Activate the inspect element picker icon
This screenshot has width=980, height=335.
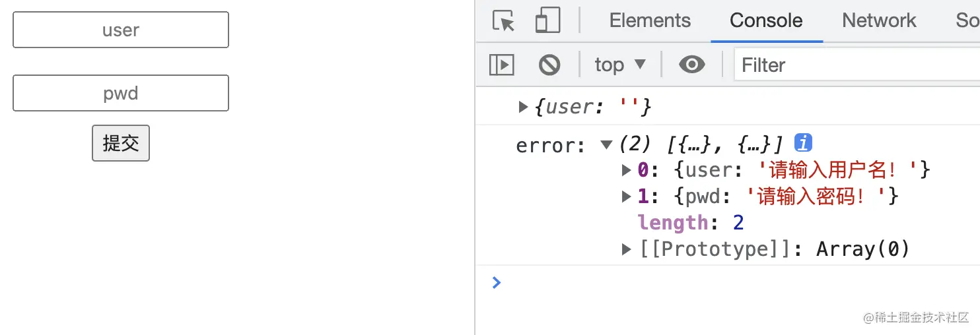[504, 20]
